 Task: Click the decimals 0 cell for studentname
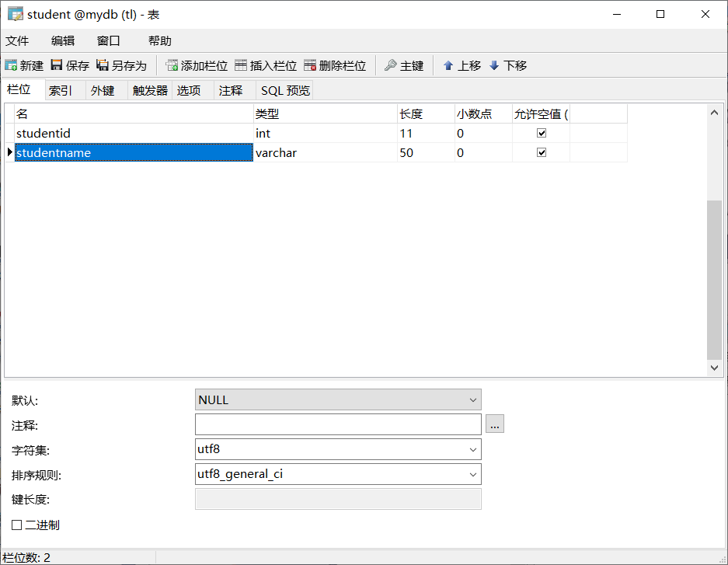[483, 153]
